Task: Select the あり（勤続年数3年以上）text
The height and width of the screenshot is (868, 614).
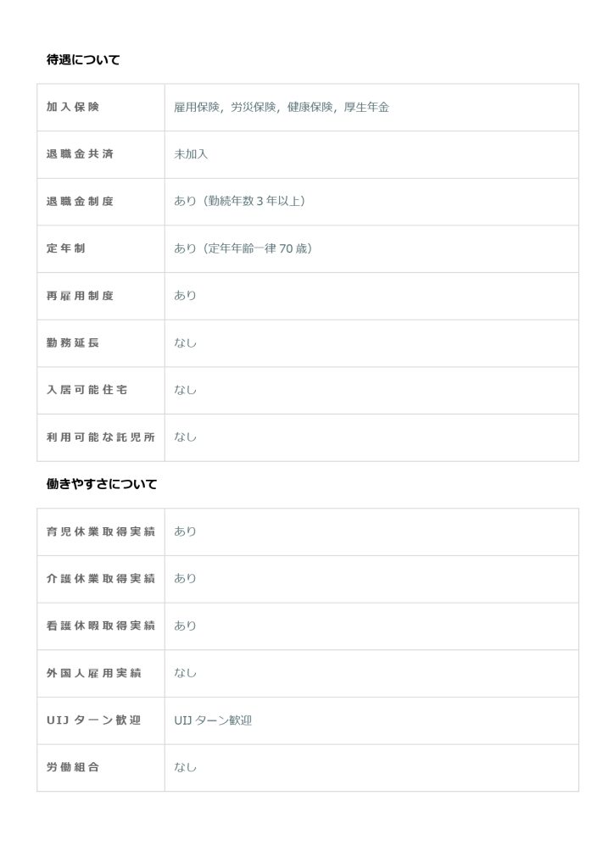Action: pos(239,202)
